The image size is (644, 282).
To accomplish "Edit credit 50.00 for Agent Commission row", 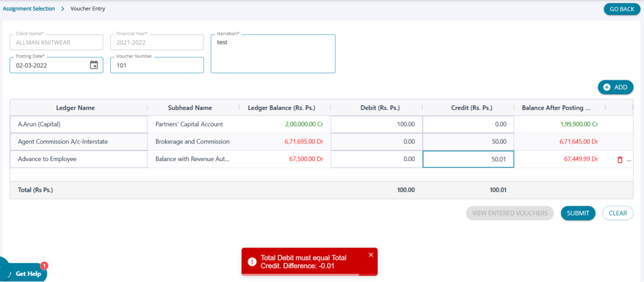I will coord(468,142).
